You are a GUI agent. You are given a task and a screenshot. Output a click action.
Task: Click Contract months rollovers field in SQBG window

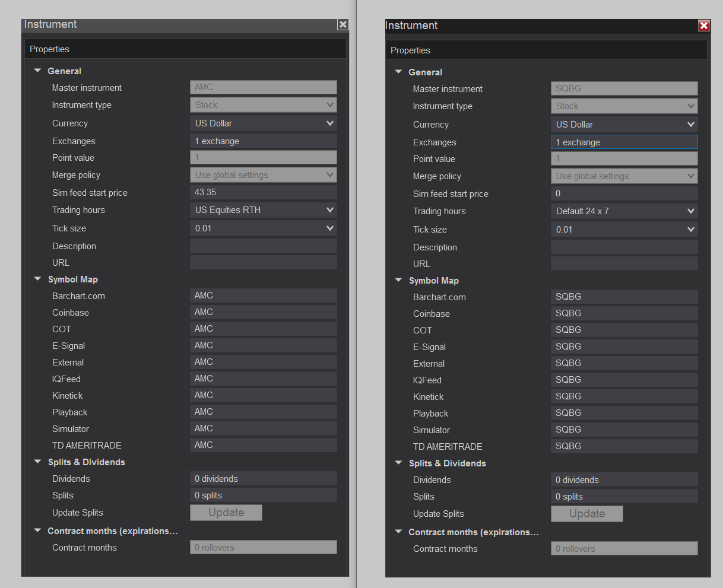coord(624,548)
